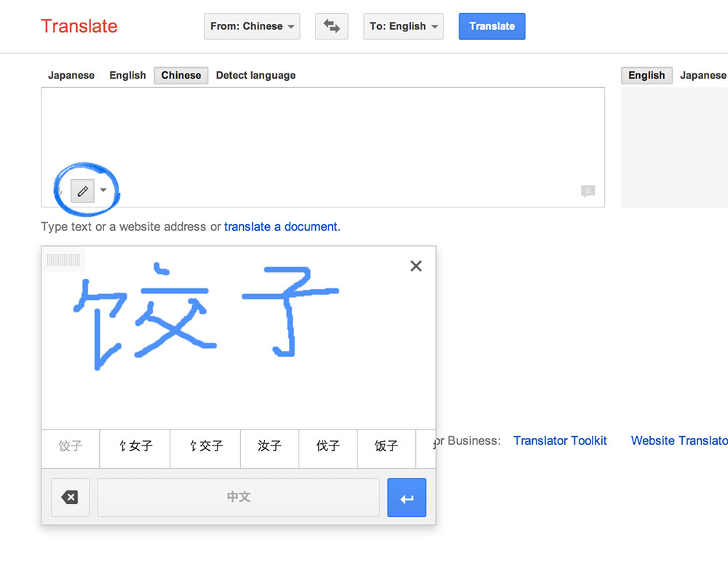
Task: Click the red Translate logo
Action: (x=79, y=26)
